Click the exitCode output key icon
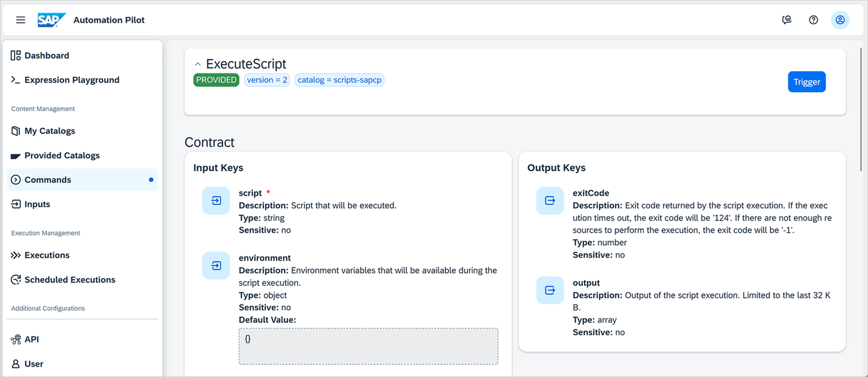The image size is (868, 377). pos(550,201)
